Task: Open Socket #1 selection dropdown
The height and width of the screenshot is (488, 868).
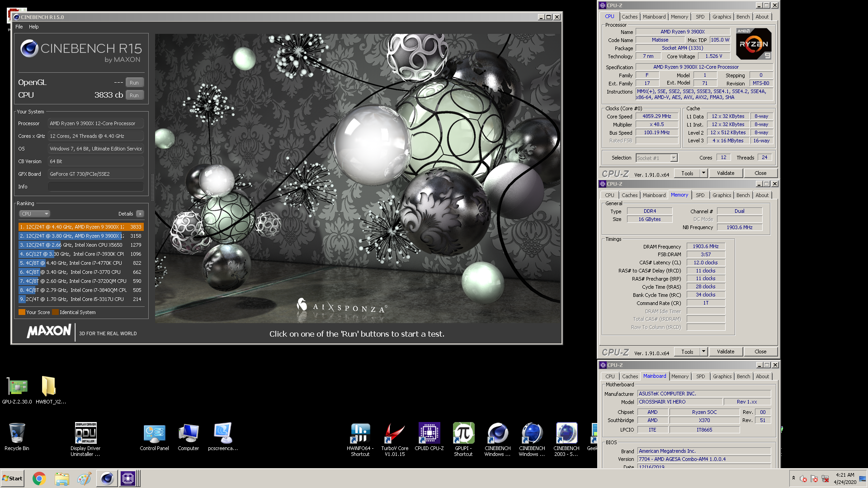Action: pyautogui.click(x=656, y=158)
